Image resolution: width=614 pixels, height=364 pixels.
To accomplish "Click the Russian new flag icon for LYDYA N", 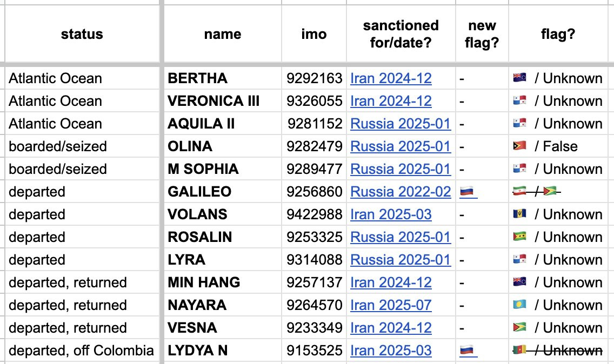I will pyautogui.click(x=467, y=350).
